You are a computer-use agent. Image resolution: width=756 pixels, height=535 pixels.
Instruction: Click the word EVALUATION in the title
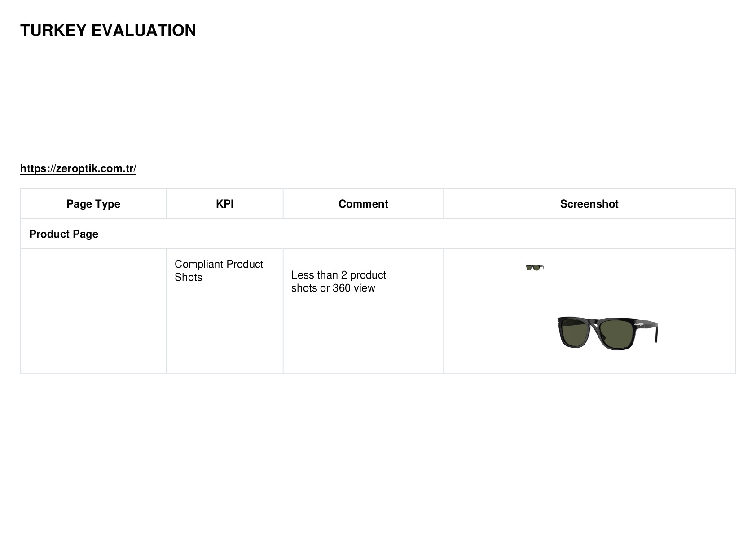tap(144, 31)
